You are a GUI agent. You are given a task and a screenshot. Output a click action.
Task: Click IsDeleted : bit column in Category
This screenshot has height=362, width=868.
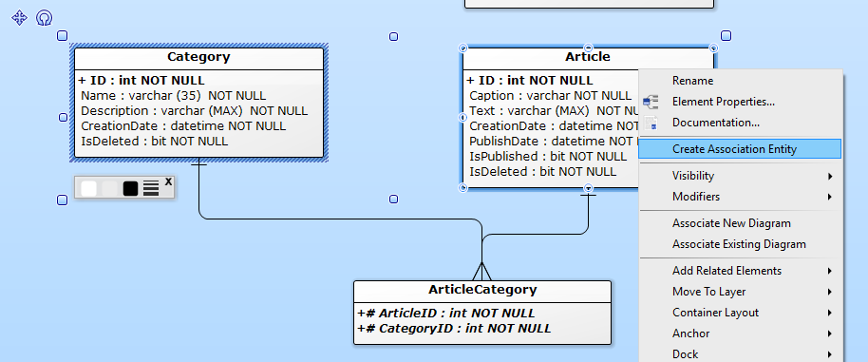(155, 142)
